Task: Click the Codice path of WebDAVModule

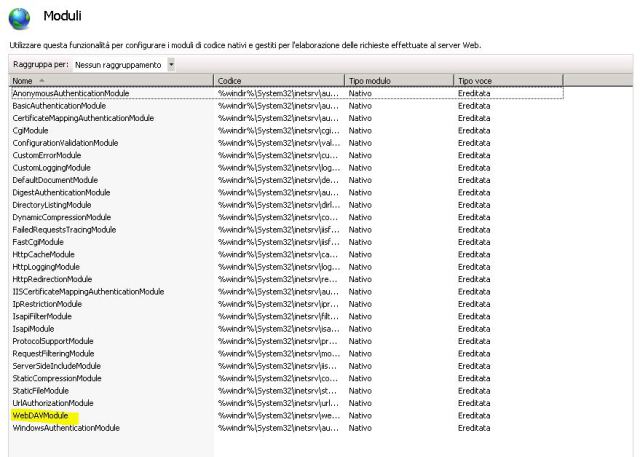Action: click(279, 415)
